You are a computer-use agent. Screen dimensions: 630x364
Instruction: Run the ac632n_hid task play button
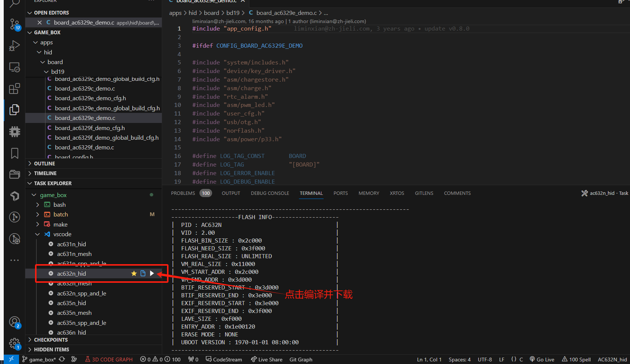152,273
